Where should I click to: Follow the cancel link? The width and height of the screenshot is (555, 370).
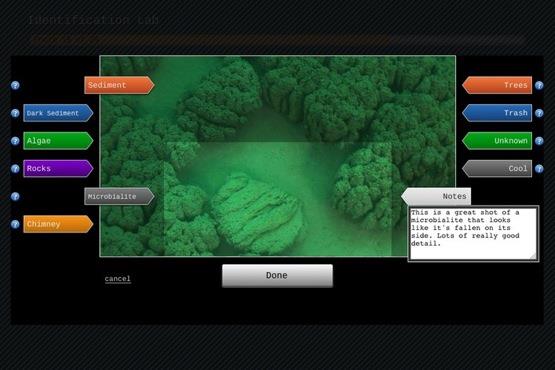pos(118,279)
